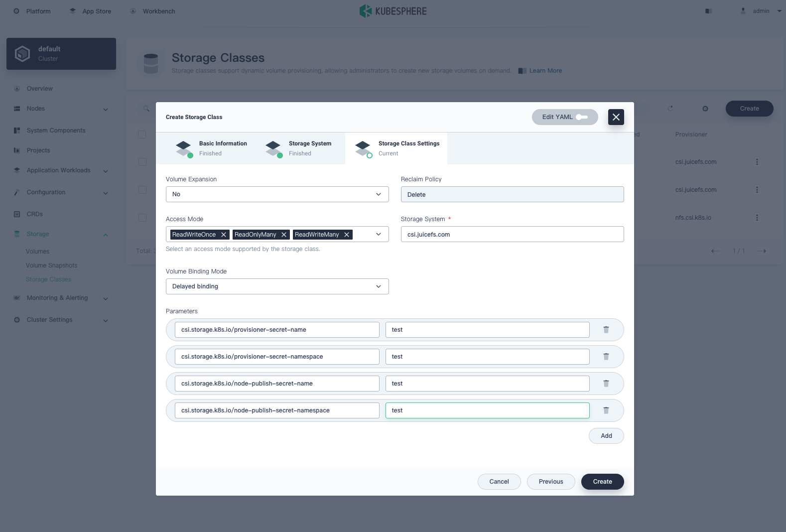Click the Reclaim Policy field
This screenshot has height=532, width=786.
tap(512, 194)
